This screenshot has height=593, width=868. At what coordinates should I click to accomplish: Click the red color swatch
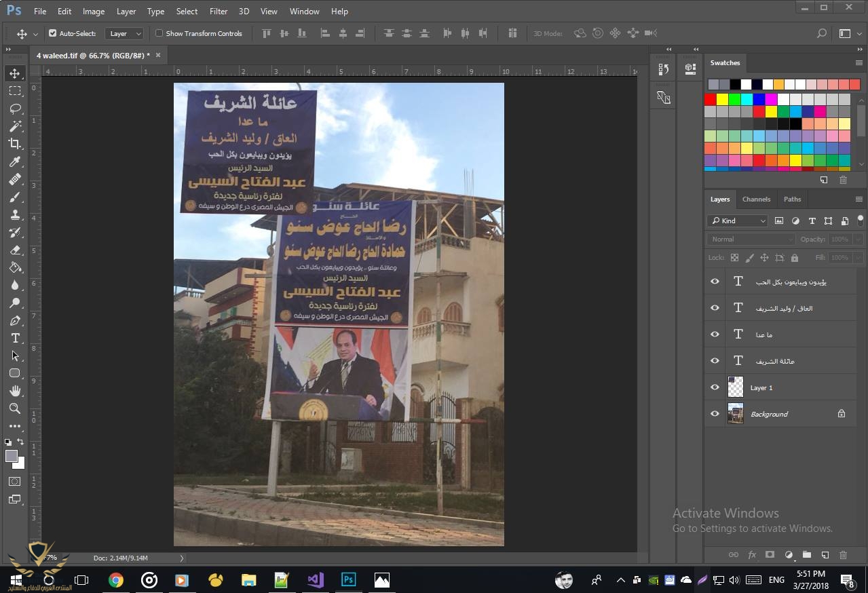711,99
